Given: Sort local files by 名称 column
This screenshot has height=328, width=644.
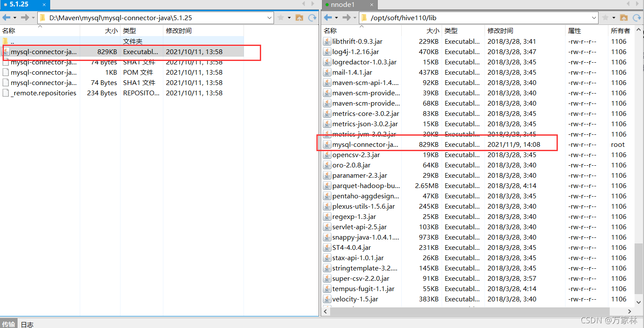Looking at the screenshot, I should (40, 30).
